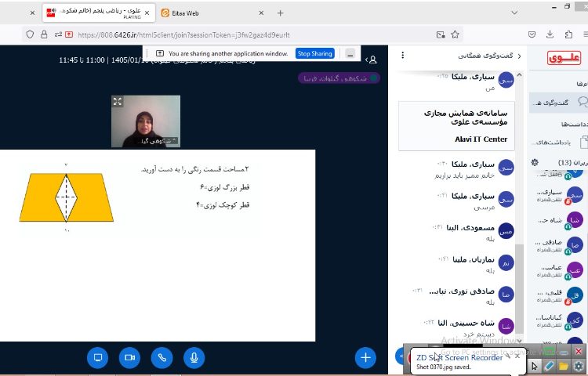588x376 pixels.
Task: Click the ZD Soft Screen Recorder notification title
Action: point(459,358)
